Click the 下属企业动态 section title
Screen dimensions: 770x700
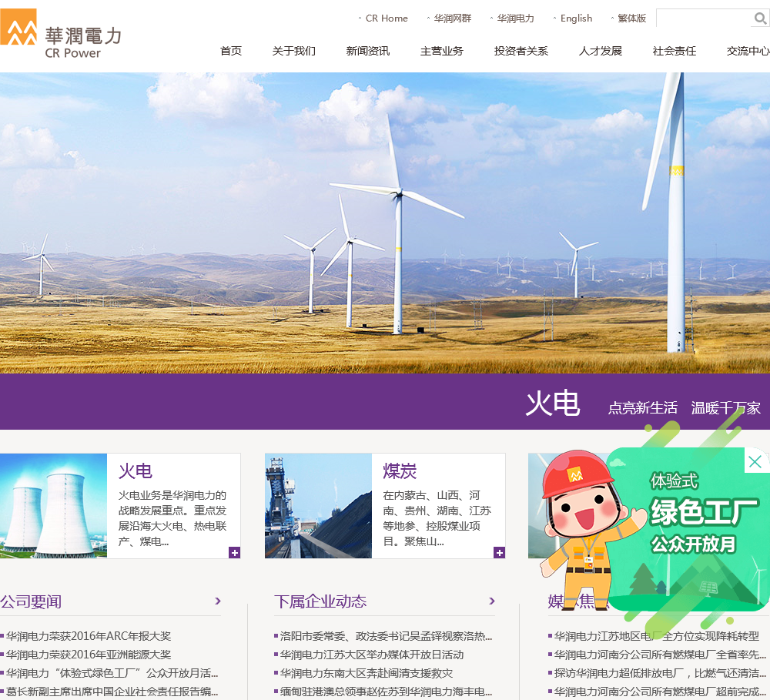[320, 601]
